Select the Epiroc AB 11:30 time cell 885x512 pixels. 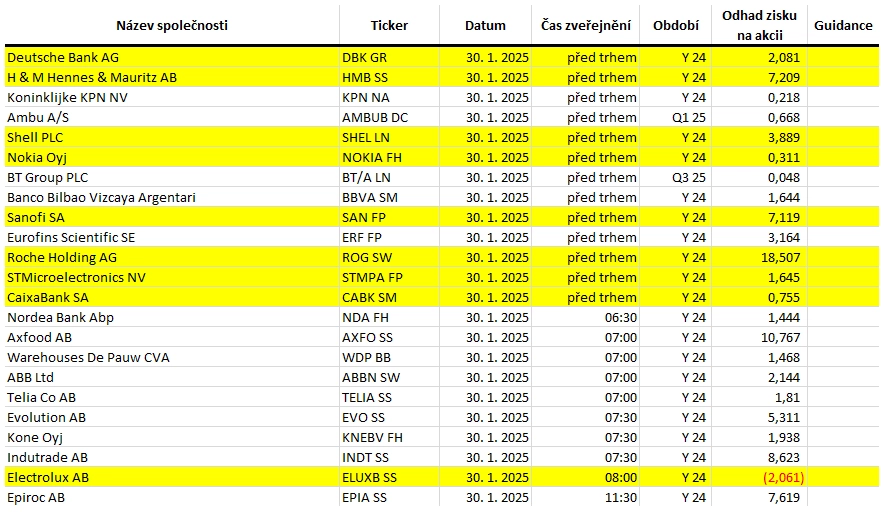coord(585,498)
